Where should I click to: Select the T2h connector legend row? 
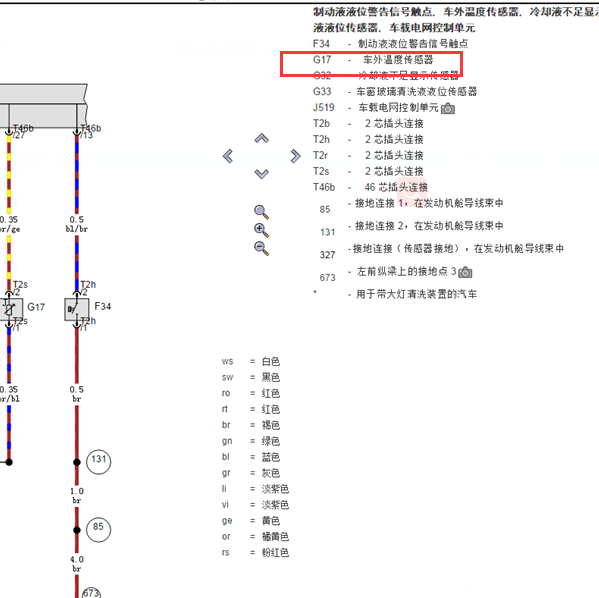[368, 139]
